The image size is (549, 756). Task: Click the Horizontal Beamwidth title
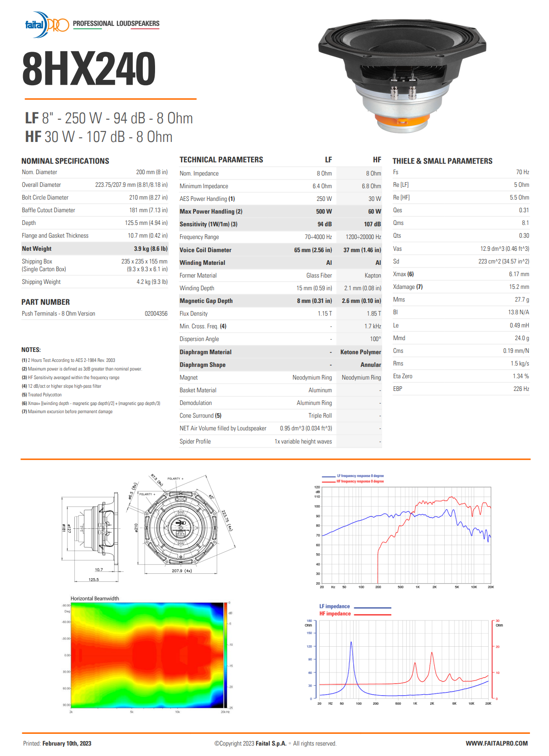point(95,599)
